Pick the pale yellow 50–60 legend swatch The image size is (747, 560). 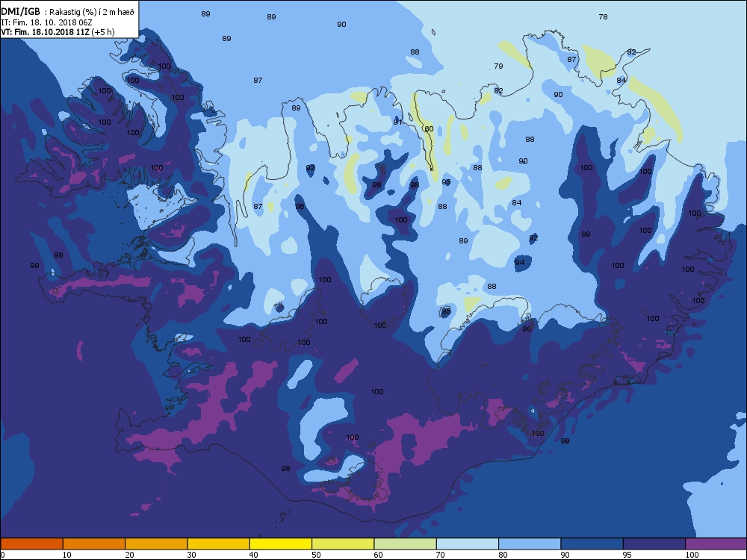(x=343, y=544)
